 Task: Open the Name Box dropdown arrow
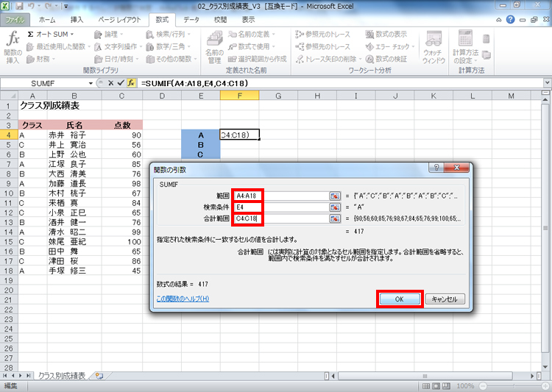point(91,83)
